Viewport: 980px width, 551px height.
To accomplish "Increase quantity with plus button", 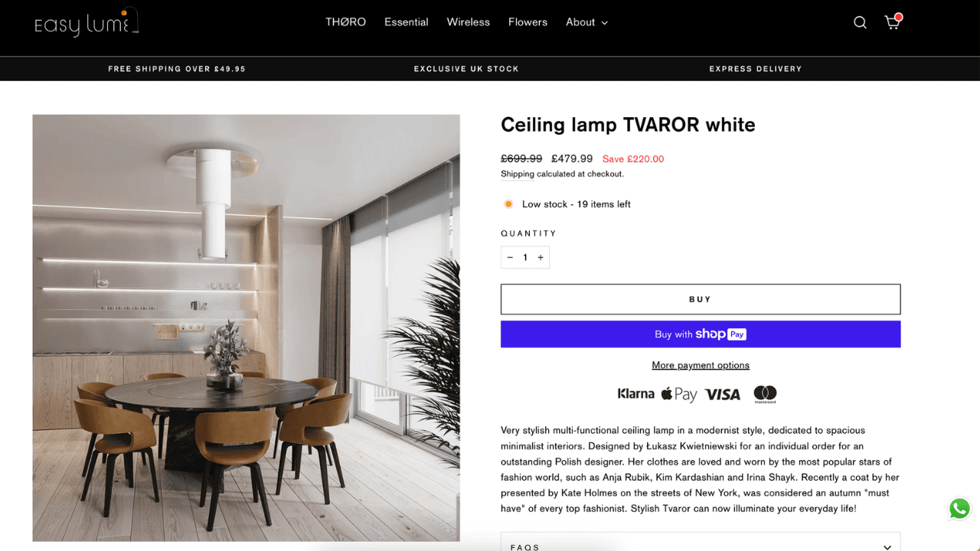I will 541,257.
